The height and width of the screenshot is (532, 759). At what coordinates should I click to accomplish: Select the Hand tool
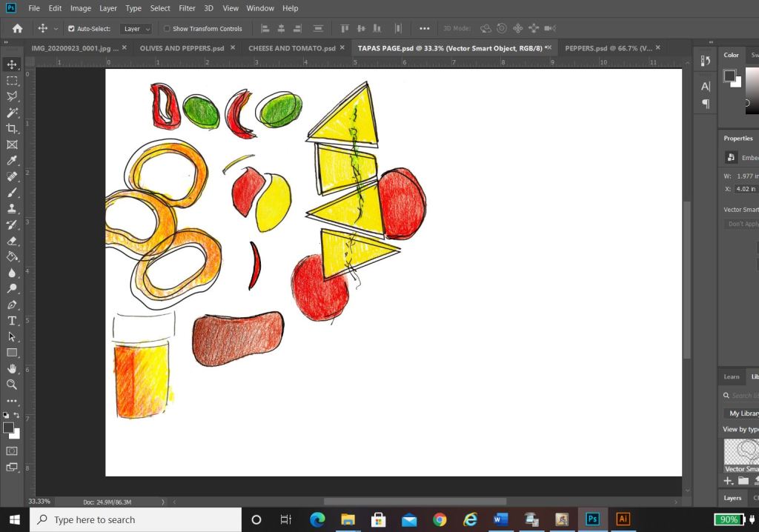[12, 368]
